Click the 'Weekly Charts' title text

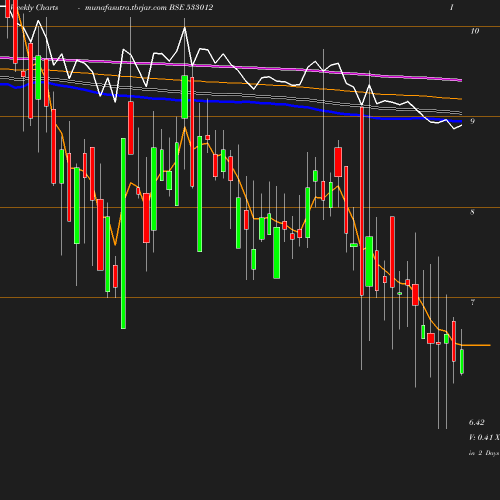[x=34, y=7]
